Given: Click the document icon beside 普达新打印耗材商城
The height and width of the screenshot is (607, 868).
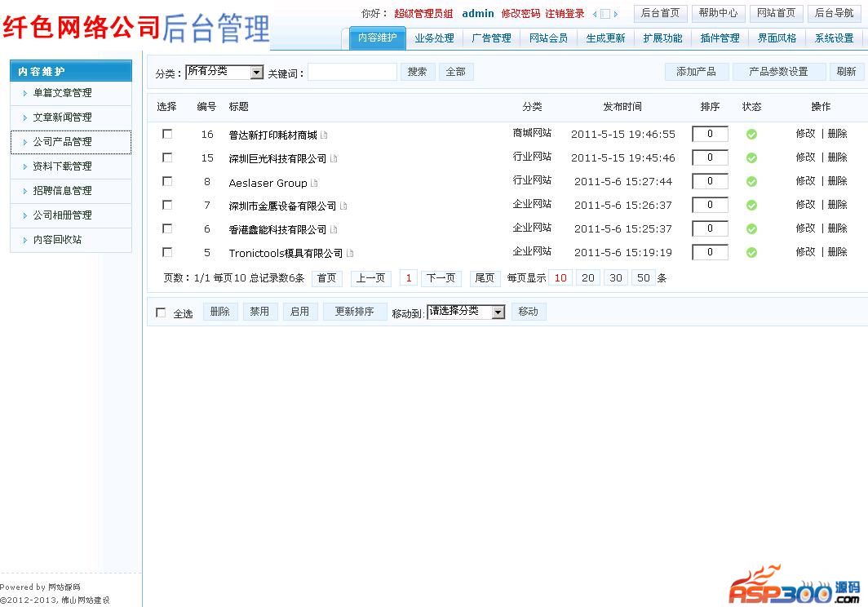Looking at the screenshot, I should 324,135.
